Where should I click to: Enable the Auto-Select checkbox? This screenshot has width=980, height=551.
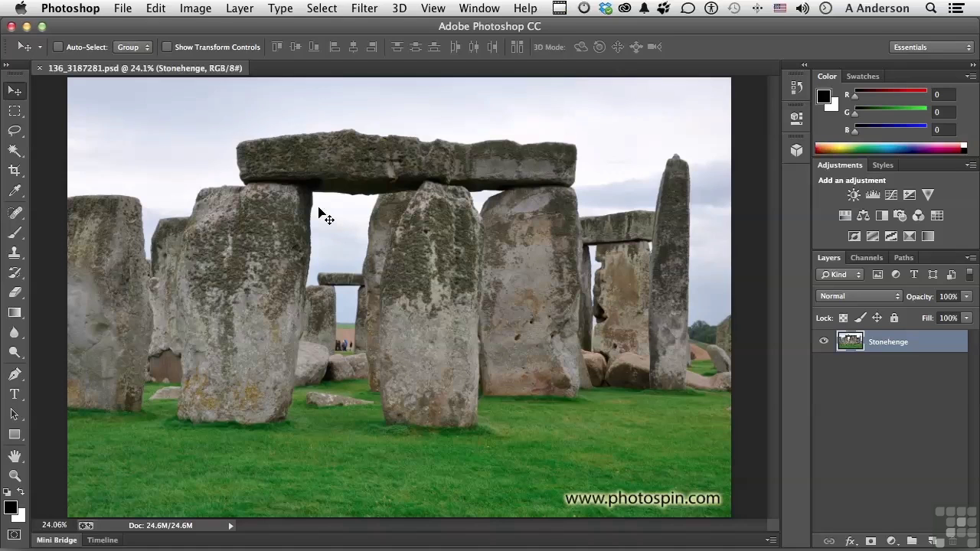pos(57,47)
